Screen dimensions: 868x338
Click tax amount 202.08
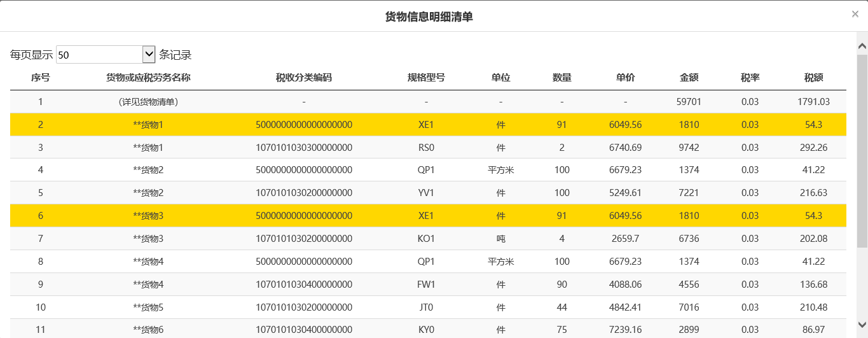click(814, 239)
